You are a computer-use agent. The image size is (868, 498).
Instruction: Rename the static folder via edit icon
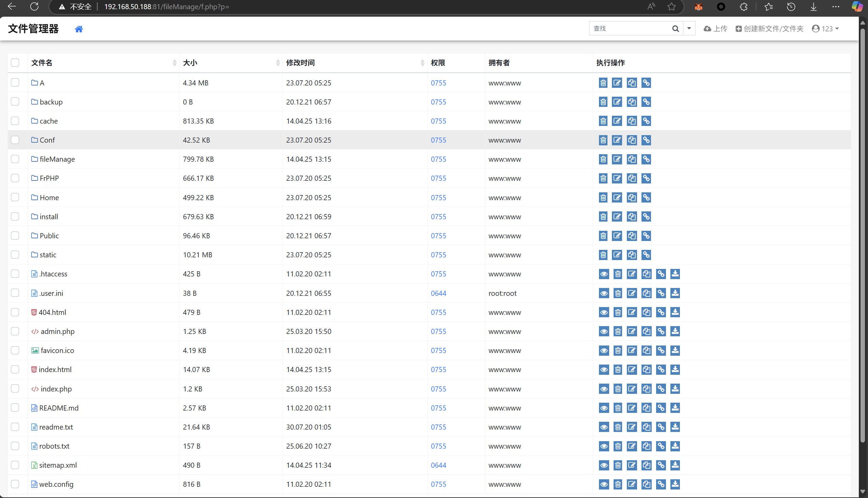617,255
